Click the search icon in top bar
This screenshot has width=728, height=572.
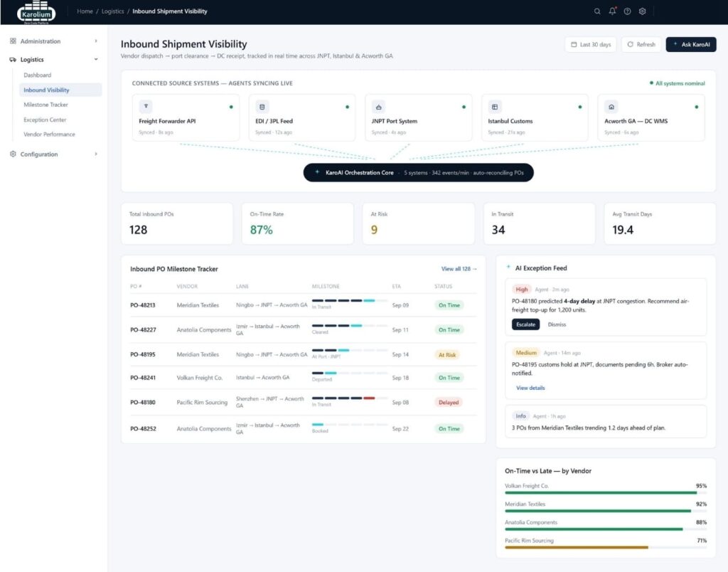click(597, 11)
